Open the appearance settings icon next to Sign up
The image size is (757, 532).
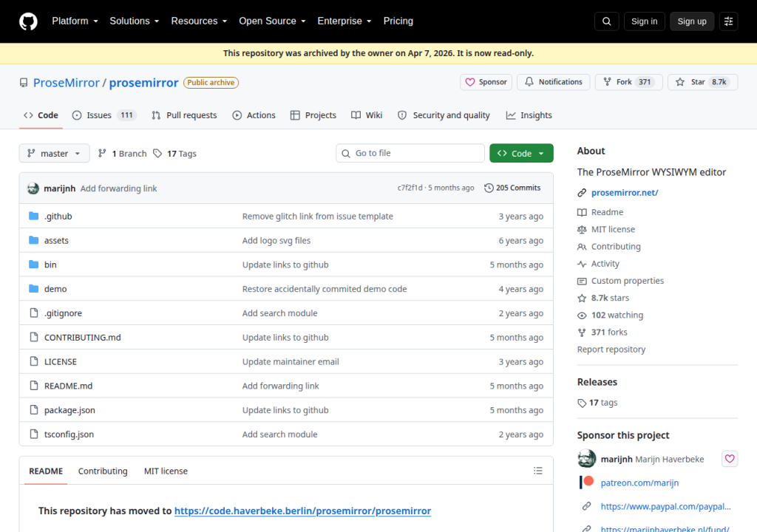click(x=728, y=21)
